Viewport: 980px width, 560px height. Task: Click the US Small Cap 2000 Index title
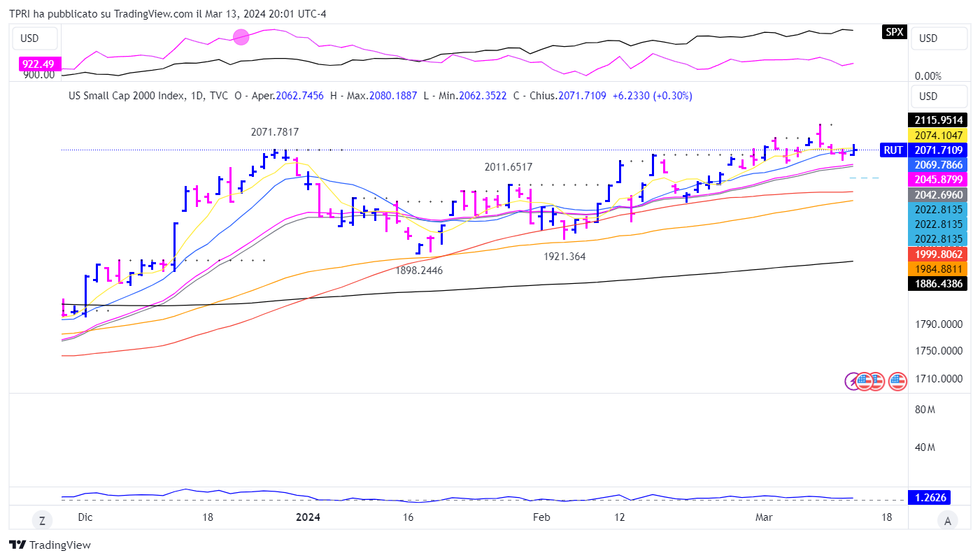click(126, 96)
